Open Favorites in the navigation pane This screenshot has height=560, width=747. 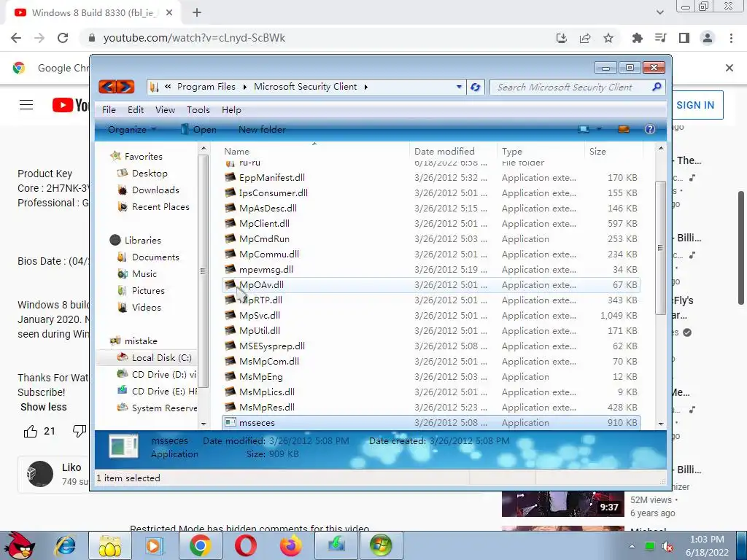coord(144,156)
